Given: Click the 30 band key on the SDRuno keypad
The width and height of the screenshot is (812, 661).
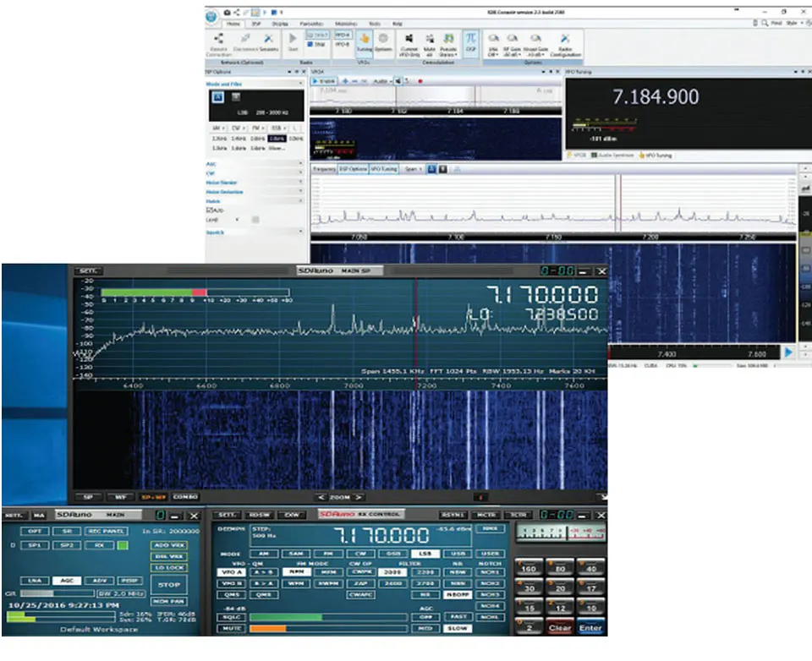Looking at the screenshot, I should pyautogui.click(x=528, y=587).
